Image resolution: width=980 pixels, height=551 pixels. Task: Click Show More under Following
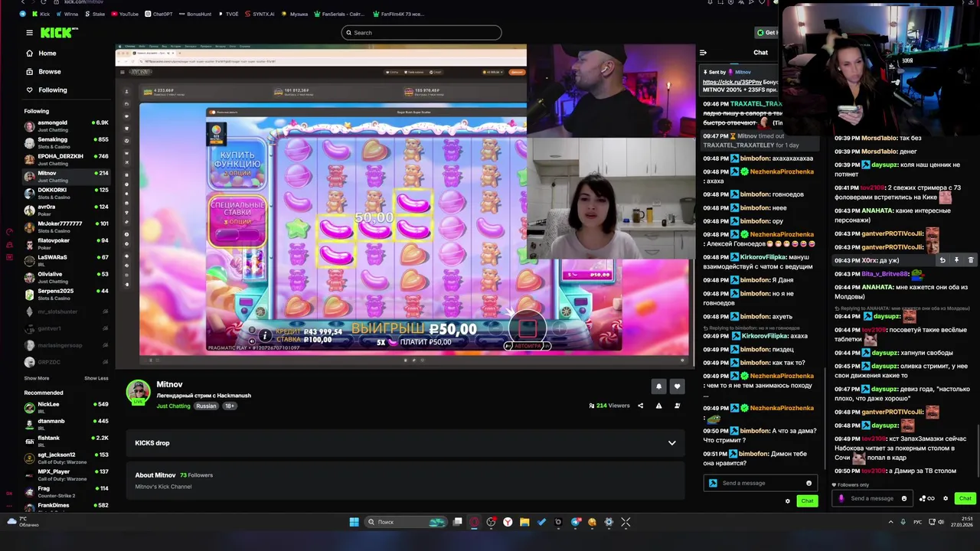37,378
